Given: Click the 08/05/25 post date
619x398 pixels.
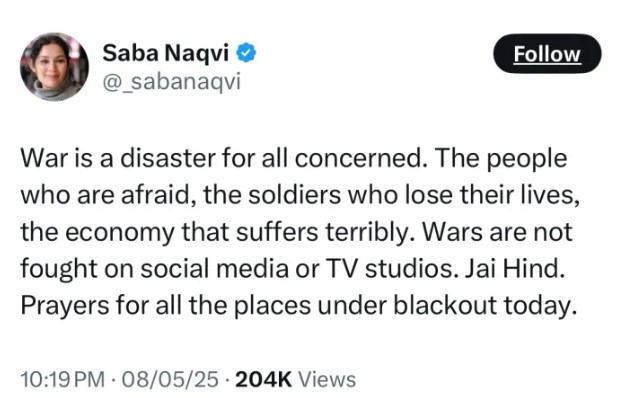Looking at the screenshot, I should pyautogui.click(x=170, y=380).
